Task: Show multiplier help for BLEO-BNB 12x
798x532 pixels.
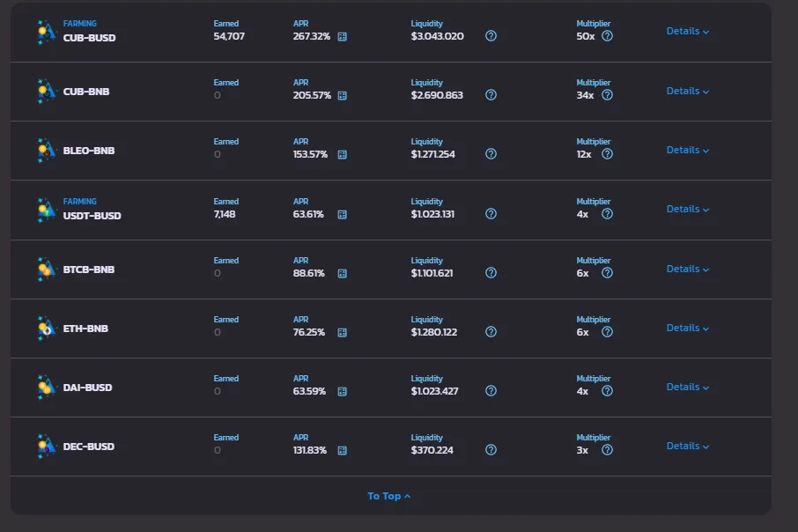Action: coord(607,154)
